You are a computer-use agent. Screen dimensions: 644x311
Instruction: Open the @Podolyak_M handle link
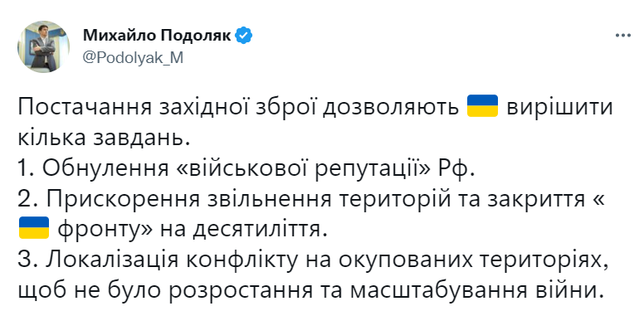pos(133,58)
